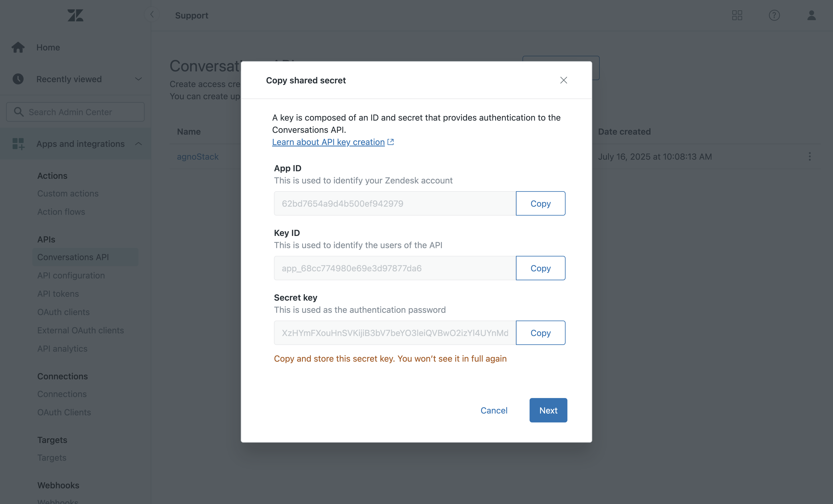Expand the Recently viewed section

tap(138, 79)
